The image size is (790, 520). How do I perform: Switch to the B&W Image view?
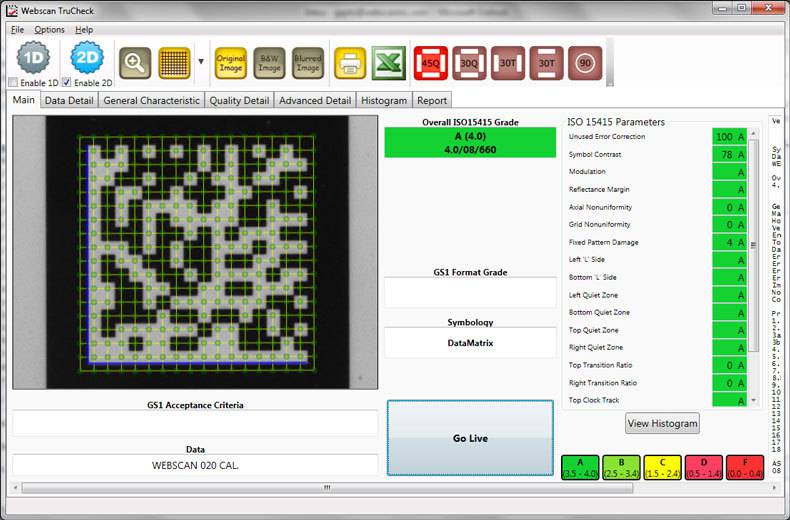[269, 63]
